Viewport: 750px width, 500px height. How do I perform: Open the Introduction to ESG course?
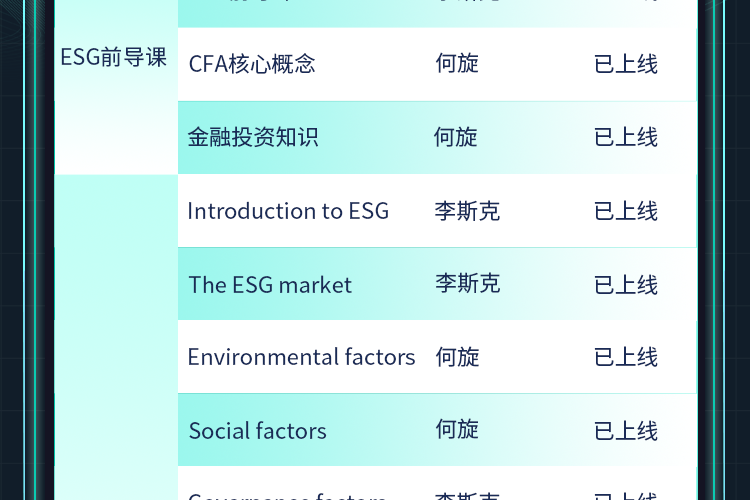[x=288, y=211]
